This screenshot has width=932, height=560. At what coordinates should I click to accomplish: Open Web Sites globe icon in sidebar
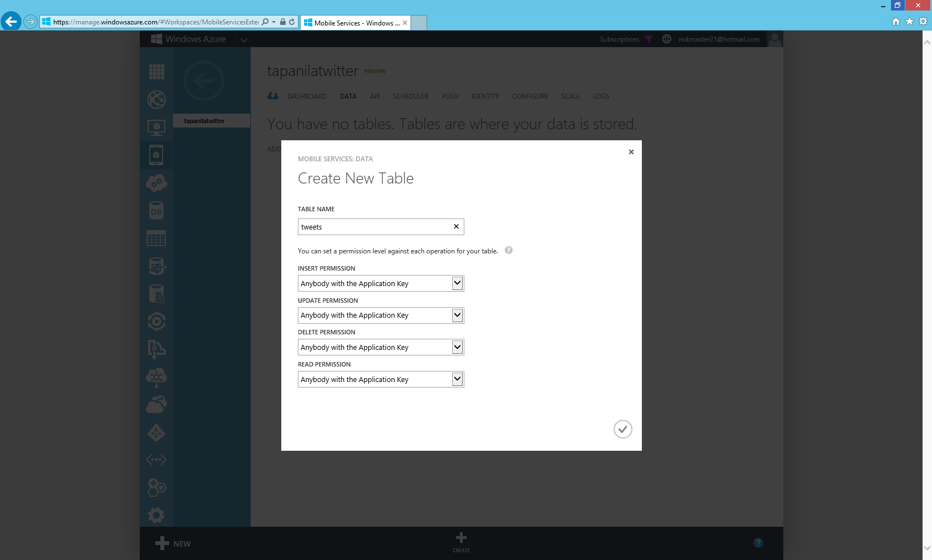tap(156, 100)
